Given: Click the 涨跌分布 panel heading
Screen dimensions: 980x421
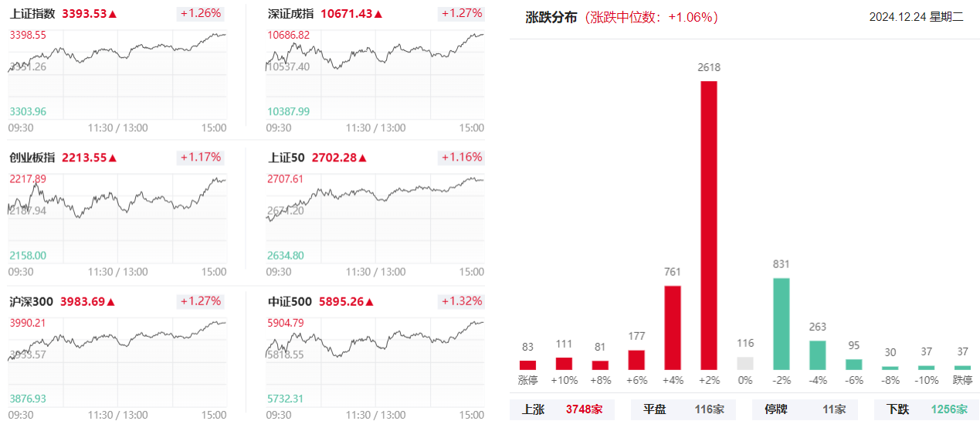Looking at the screenshot, I should point(551,17).
